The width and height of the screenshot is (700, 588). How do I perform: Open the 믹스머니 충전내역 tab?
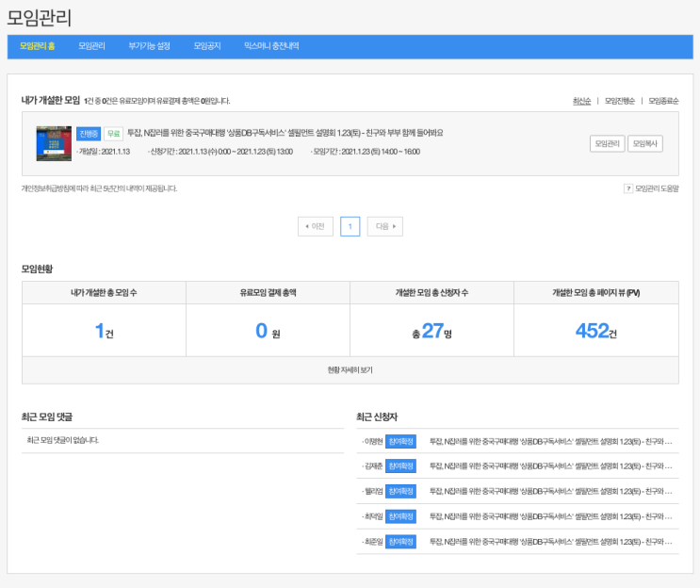[271, 46]
